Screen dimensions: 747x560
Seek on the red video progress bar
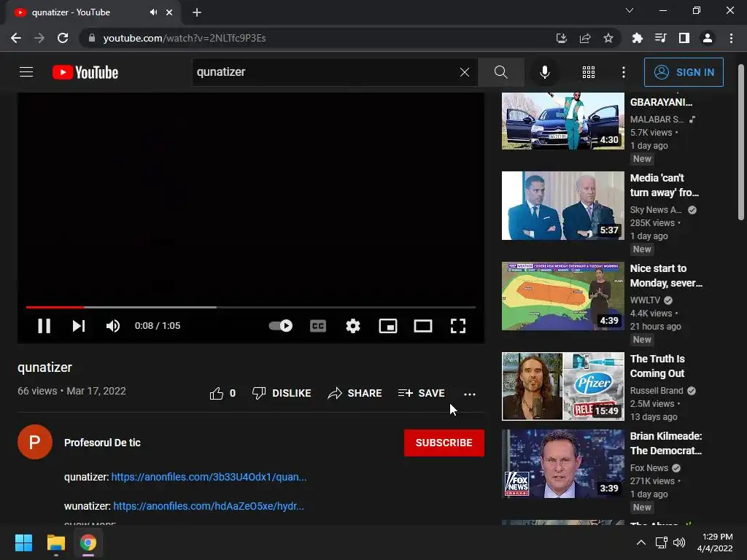(x=251, y=307)
